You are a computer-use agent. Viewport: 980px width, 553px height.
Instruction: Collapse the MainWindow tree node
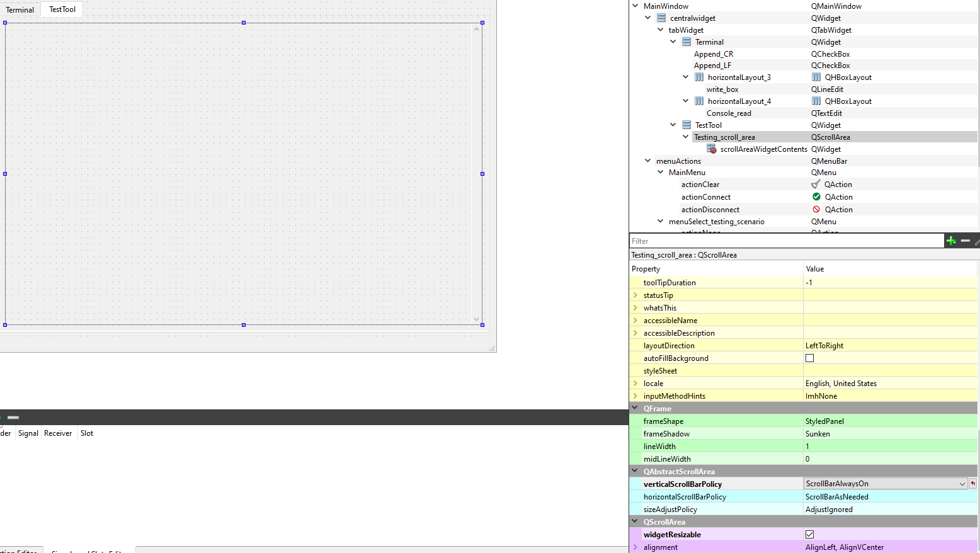(635, 6)
